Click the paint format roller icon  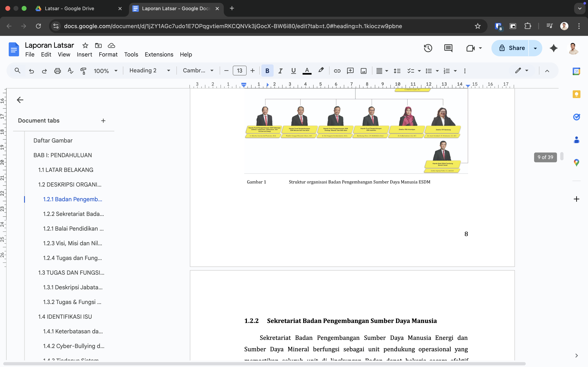pos(83,71)
